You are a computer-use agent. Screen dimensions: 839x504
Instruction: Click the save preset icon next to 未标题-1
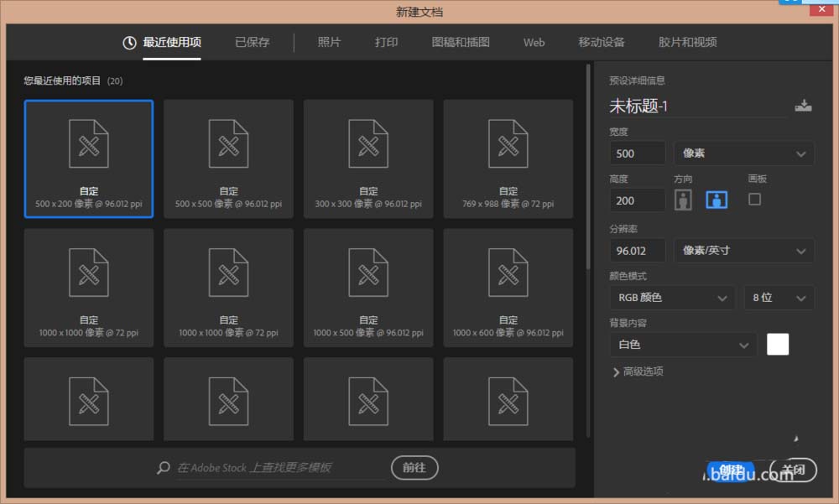click(x=804, y=105)
